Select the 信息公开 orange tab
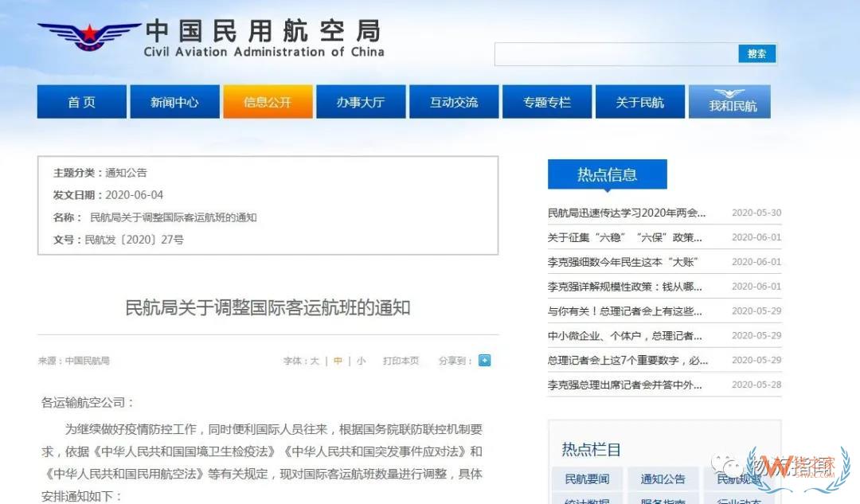Viewport: 860px width, 504px height. [268, 102]
